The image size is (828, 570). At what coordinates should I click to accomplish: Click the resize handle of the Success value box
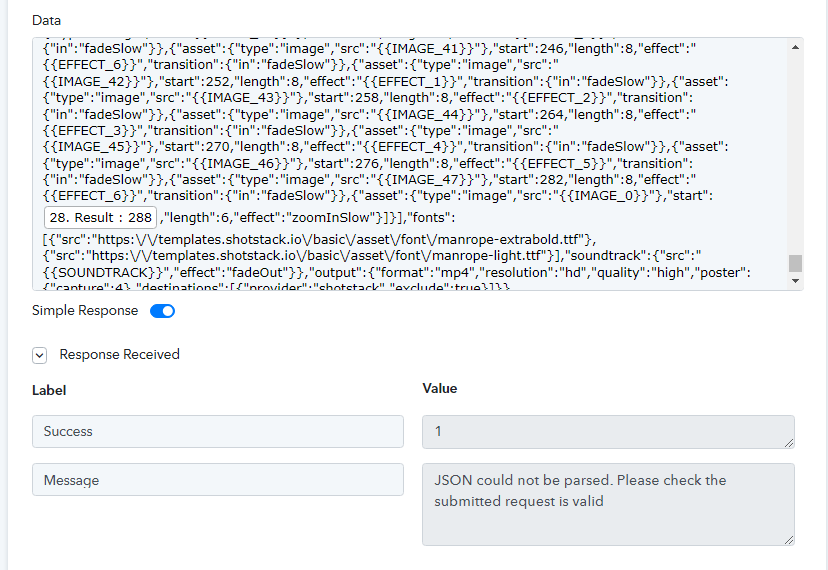(789, 443)
